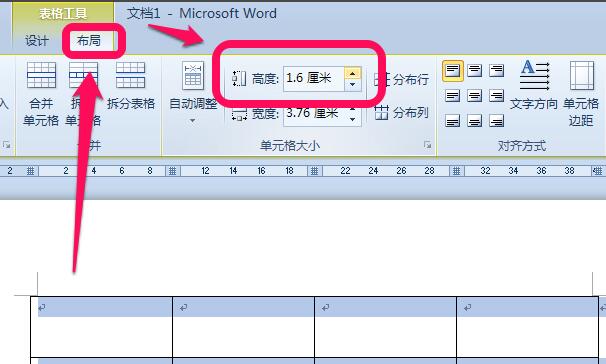Click the column marker near 30 on ruler

click(456, 171)
